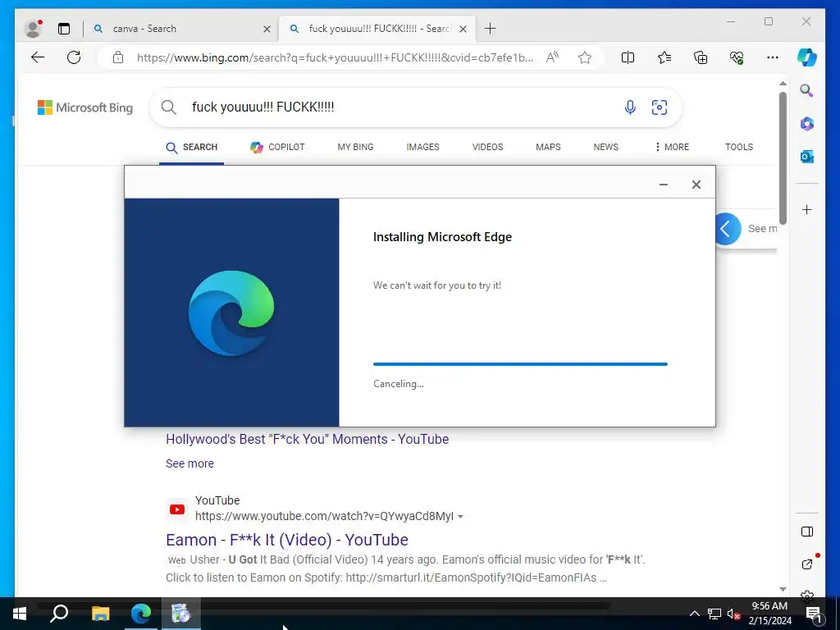This screenshot has height=630, width=840.
Task: Close the canva - Search tab
Action: coord(267,29)
